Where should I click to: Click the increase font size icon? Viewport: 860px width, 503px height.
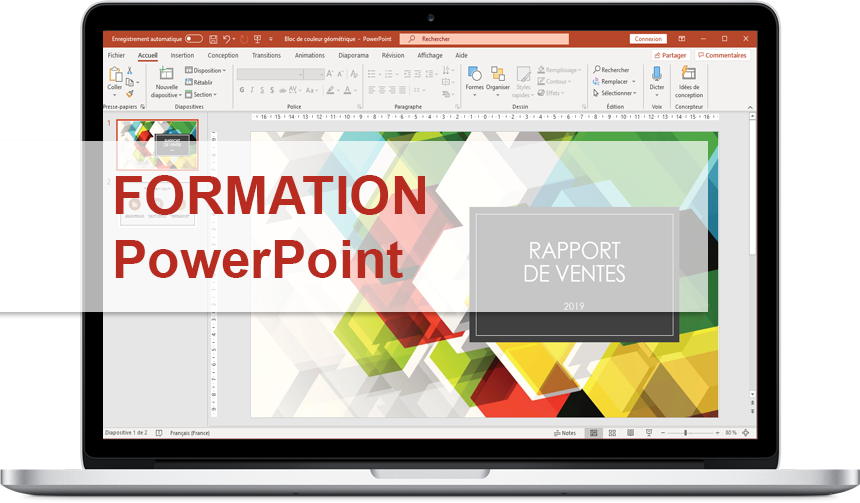(330, 74)
